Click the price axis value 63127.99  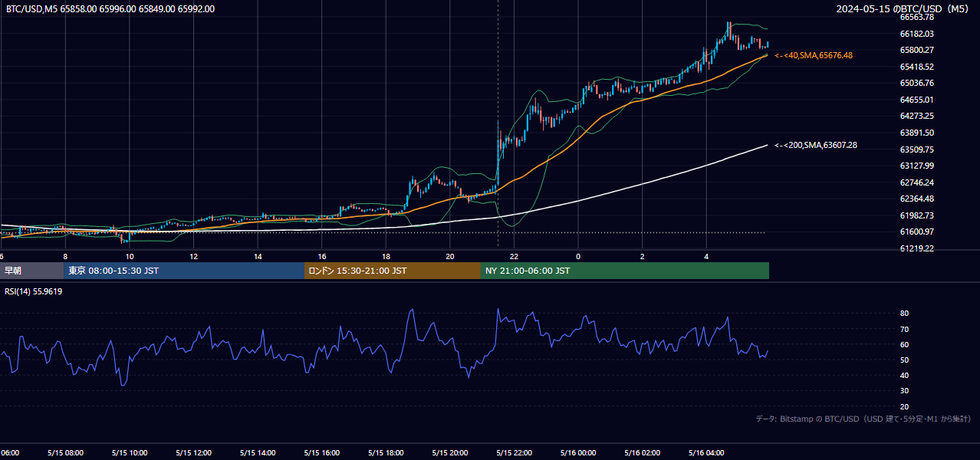pyautogui.click(x=916, y=166)
